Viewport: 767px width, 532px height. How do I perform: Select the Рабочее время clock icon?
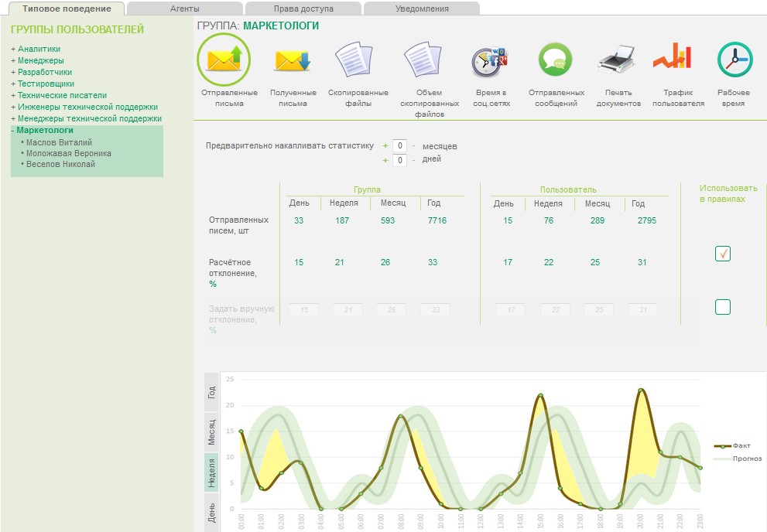point(734,60)
